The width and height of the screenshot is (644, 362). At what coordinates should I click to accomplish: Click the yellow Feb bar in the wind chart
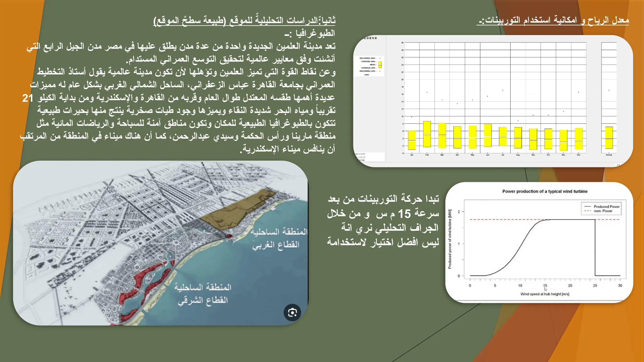427,134
